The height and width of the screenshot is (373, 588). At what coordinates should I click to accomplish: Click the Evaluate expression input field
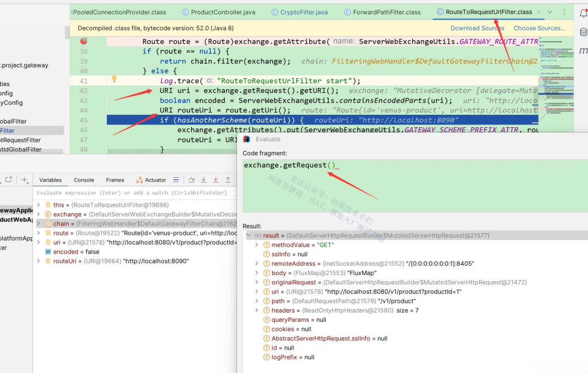point(136,192)
